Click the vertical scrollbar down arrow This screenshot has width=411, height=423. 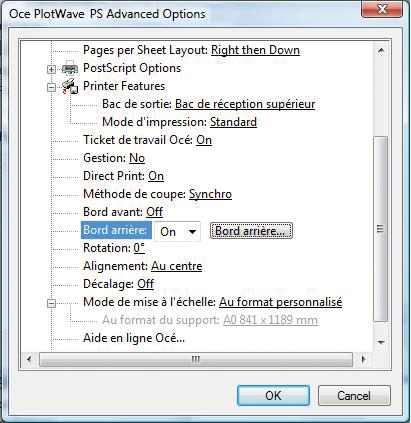click(382, 342)
